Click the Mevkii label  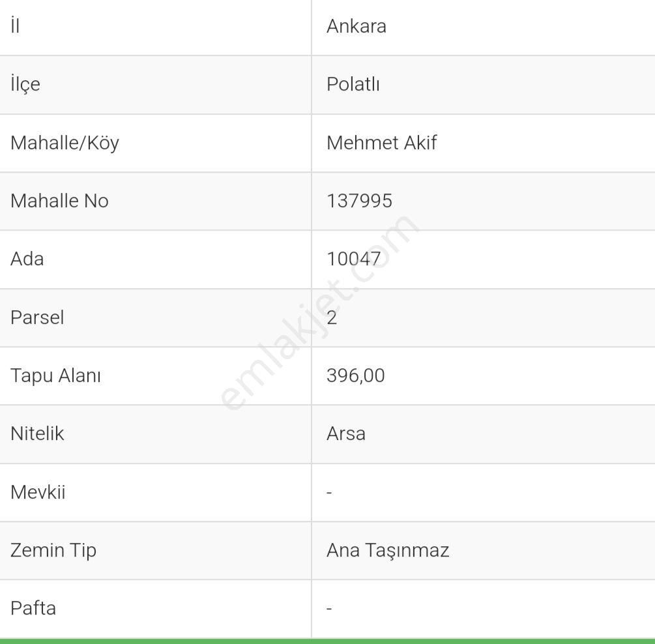point(38,492)
